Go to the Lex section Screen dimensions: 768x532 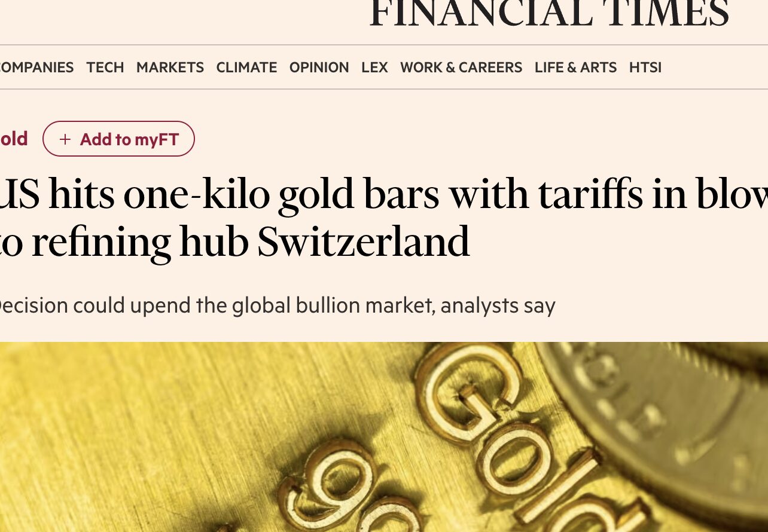tap(374, 68)
